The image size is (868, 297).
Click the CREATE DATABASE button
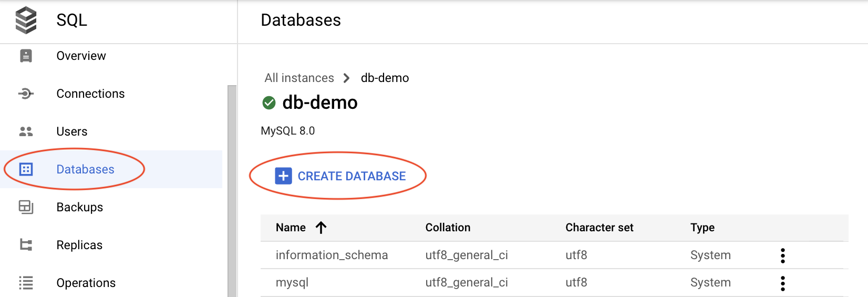[340, 176]
